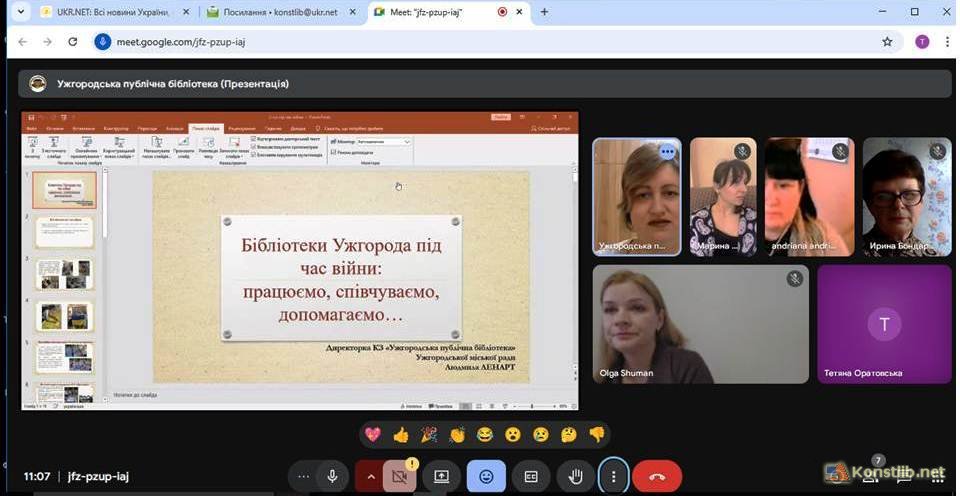Send the sad crying face reaction

(x=541, y=434)
